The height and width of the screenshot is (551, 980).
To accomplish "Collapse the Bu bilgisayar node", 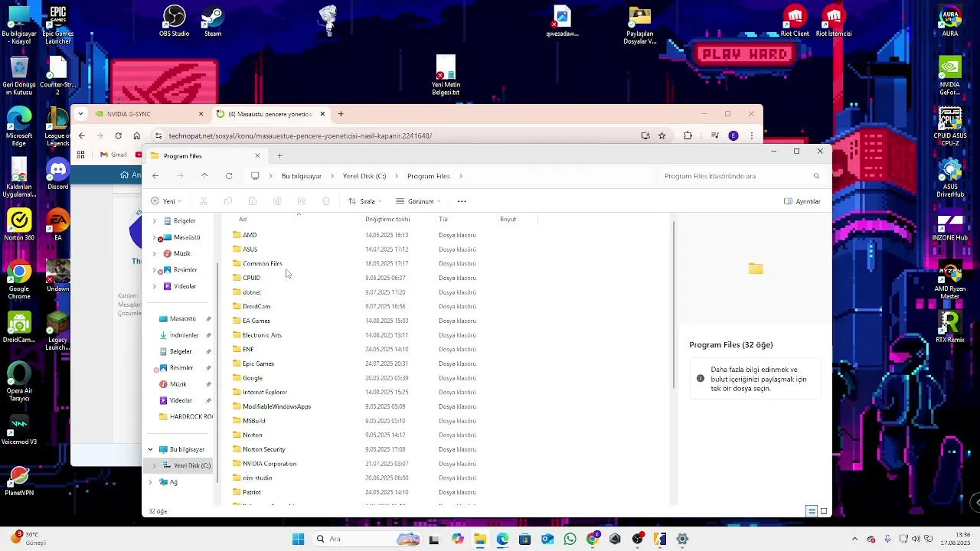I will tap(150, 449).
